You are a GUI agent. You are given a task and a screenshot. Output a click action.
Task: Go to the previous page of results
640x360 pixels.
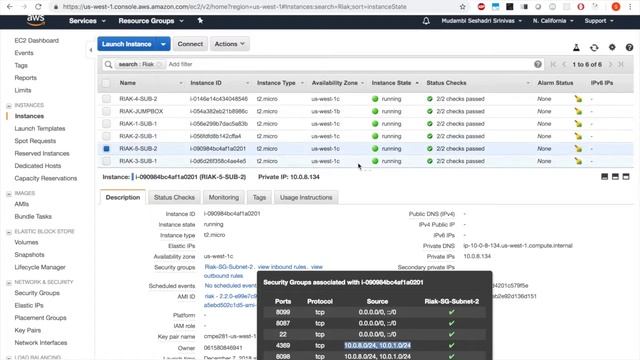(564, 64)
